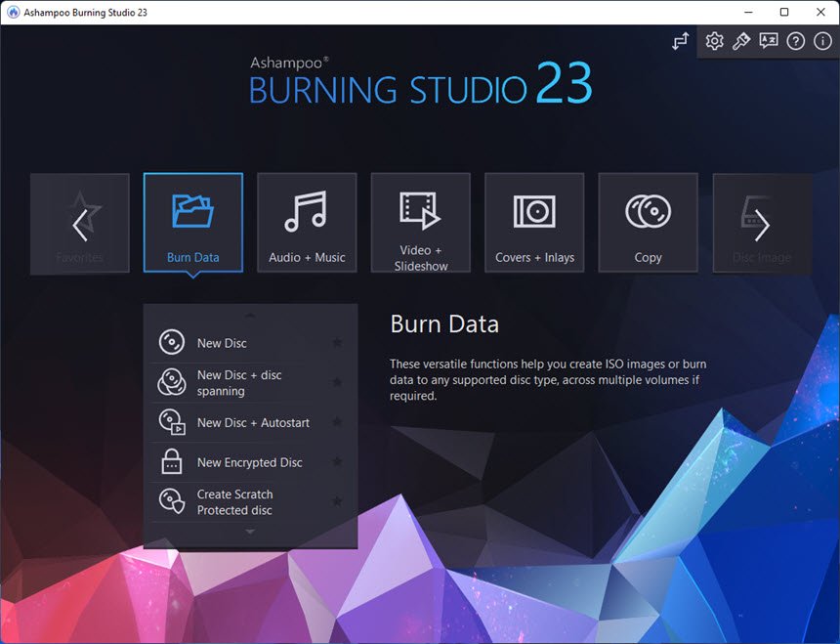Click the disc spanning stacked discs icon

(x=172, y=382)
